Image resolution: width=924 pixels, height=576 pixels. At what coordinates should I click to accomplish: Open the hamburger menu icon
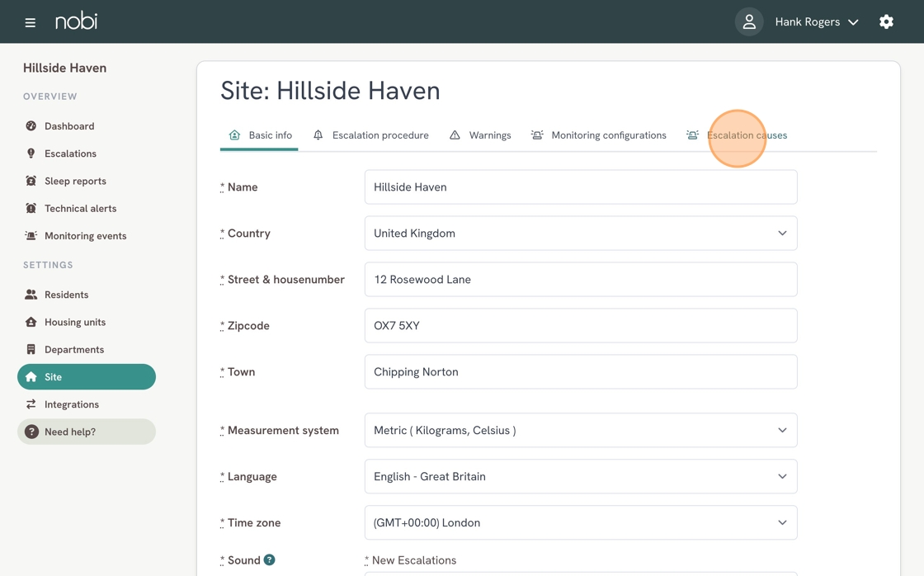click(x=31, y=22)
